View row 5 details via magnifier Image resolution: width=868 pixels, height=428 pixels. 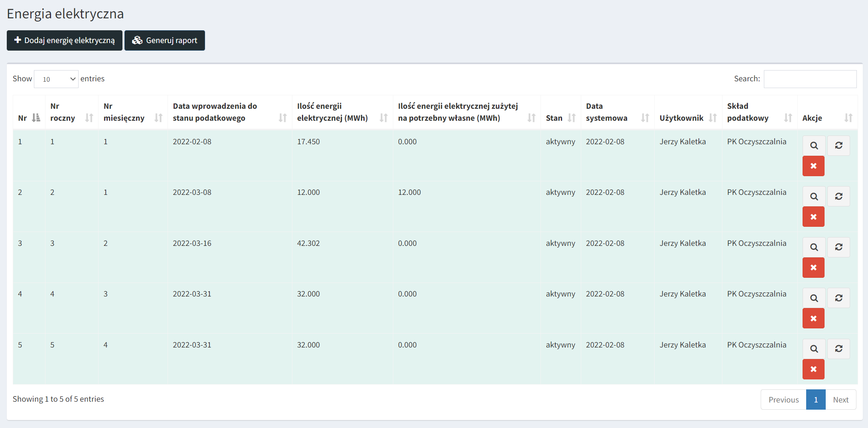[814, 349]
